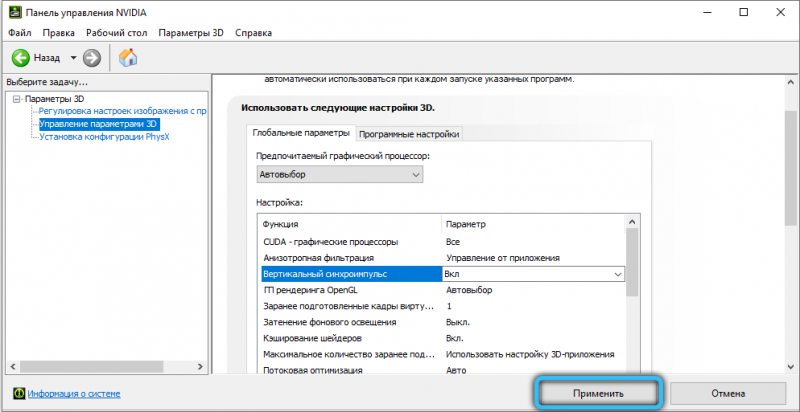This screenshot has height=412, width=800.
Task: Maximize the NVIDIA control panel window
Action: pos(743,13)
